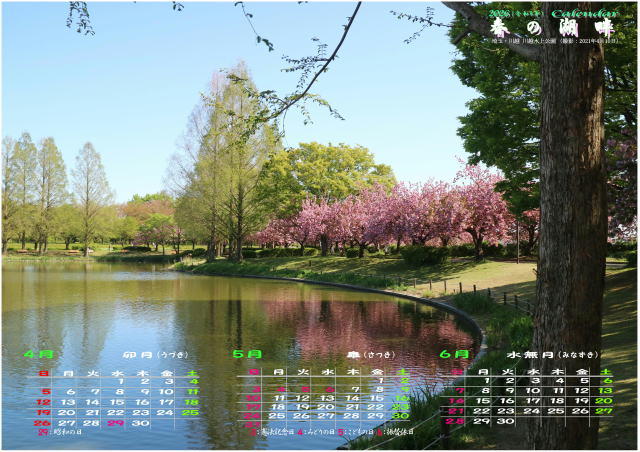Click Saturday 20 in June calendar
Image resolution: width=640 pixels, height=452 pixels.
(x=603, y=400)
